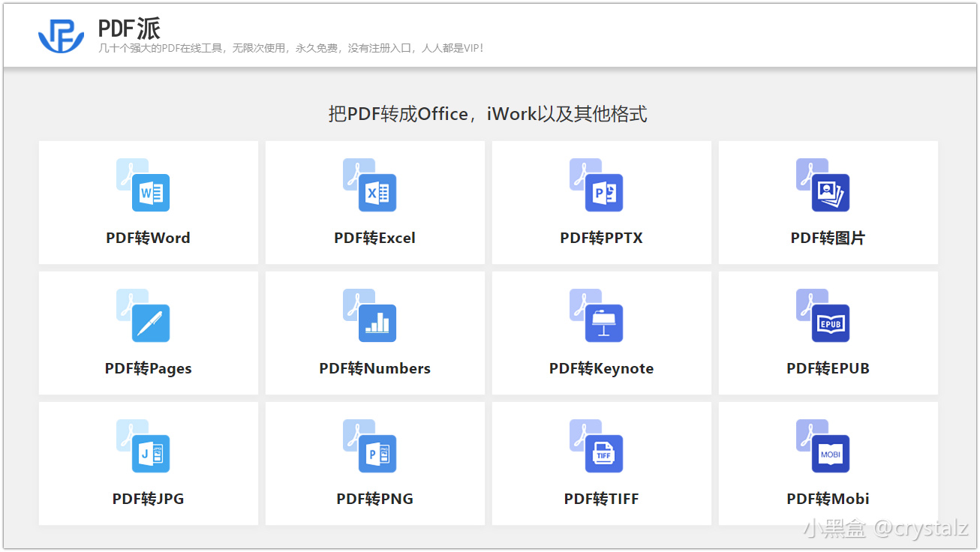Click the PDF转Keynote label
Screen dimensions: 980x552
tap(601, 369)
